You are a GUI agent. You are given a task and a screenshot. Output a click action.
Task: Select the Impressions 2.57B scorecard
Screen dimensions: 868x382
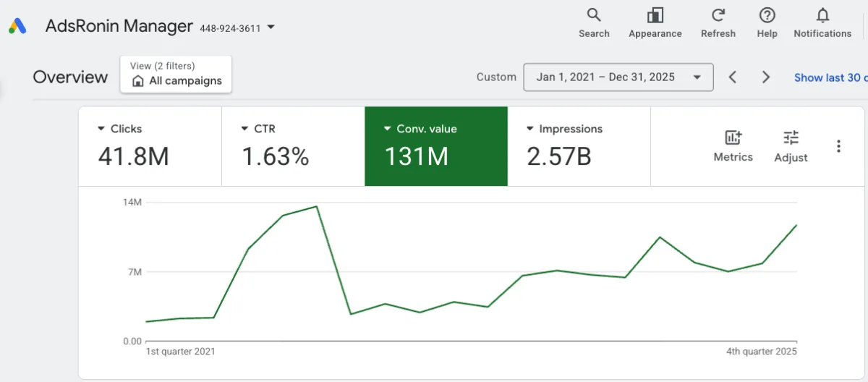(x=579, y=146)
